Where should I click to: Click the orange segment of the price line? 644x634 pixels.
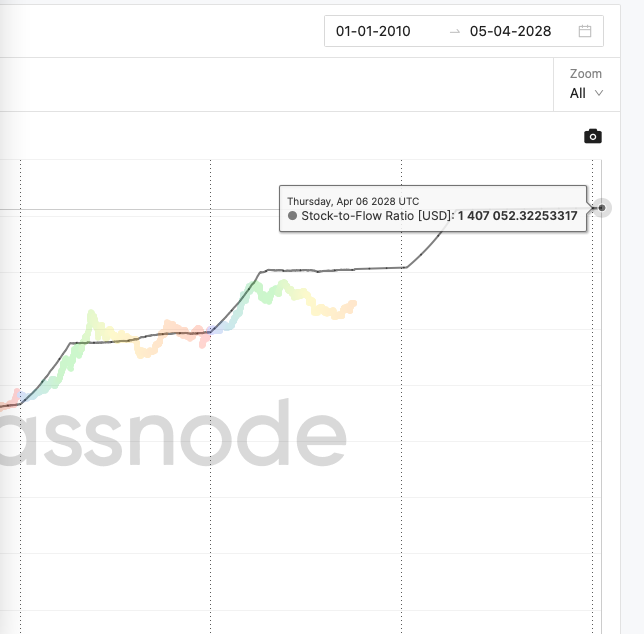click(170, 326)
